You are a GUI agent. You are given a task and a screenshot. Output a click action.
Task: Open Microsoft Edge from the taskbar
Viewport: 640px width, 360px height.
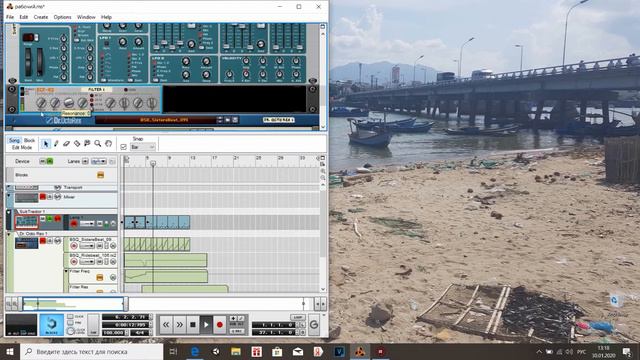click(x=195, y=351)
